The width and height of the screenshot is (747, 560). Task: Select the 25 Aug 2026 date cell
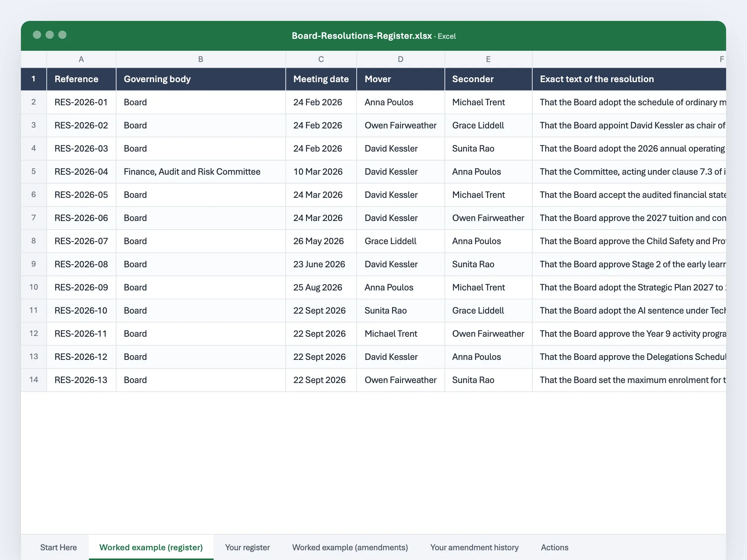pos(321,287)
